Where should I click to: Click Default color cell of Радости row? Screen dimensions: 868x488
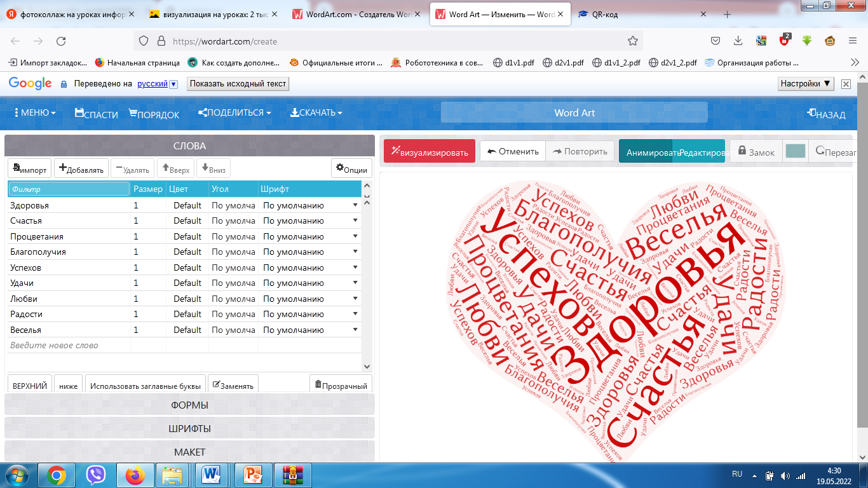click(x=187, y=314)
